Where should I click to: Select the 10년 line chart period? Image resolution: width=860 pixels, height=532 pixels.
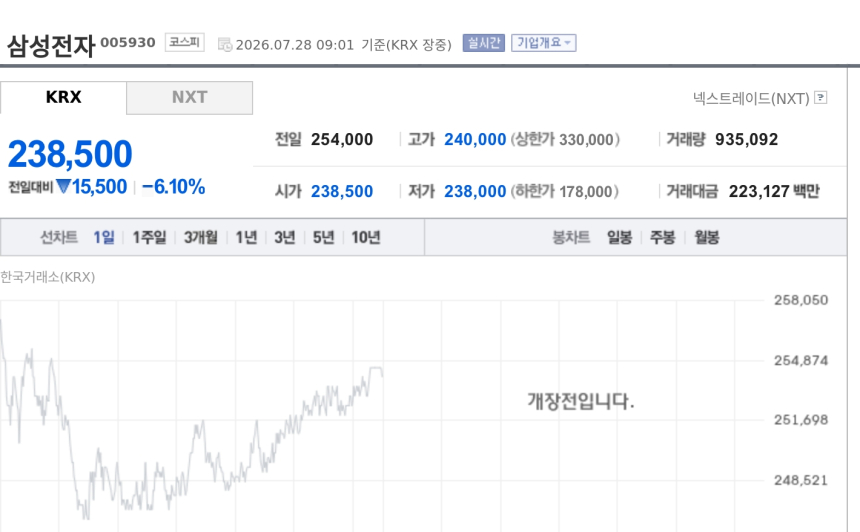click(x=366, y=237)
